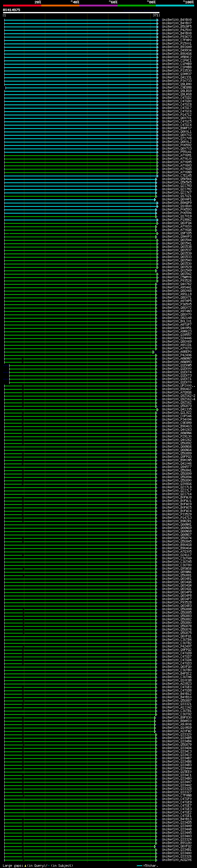The image size is (197, 868).
Task: Click the green alignment bar of UniRef100_A9REP0
Action: coord(79,352)
